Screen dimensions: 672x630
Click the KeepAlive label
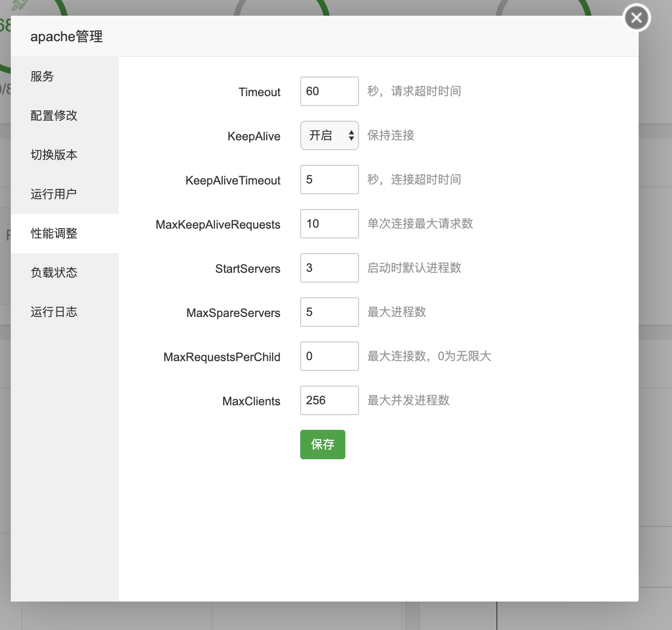254,136
